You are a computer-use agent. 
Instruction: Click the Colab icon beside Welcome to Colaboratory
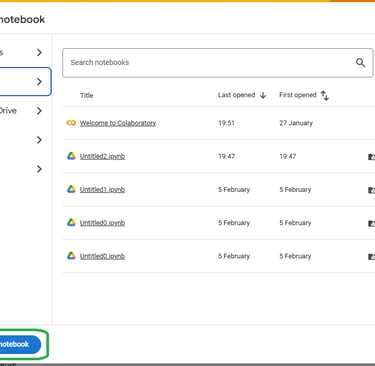tap(71, 123)
